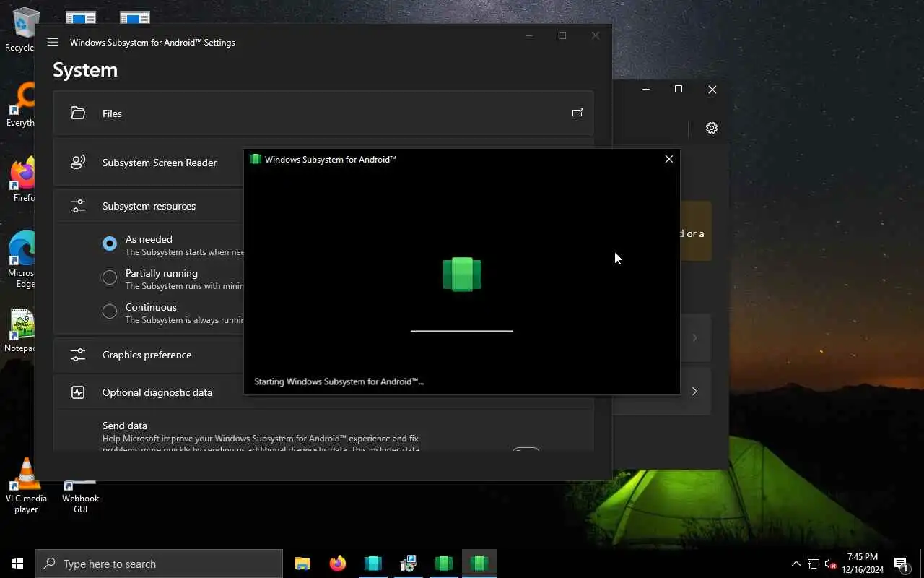Open the Notepad++ desktop shortcut
The height and width of the screenshot is (578, 924).
point(22,331)
